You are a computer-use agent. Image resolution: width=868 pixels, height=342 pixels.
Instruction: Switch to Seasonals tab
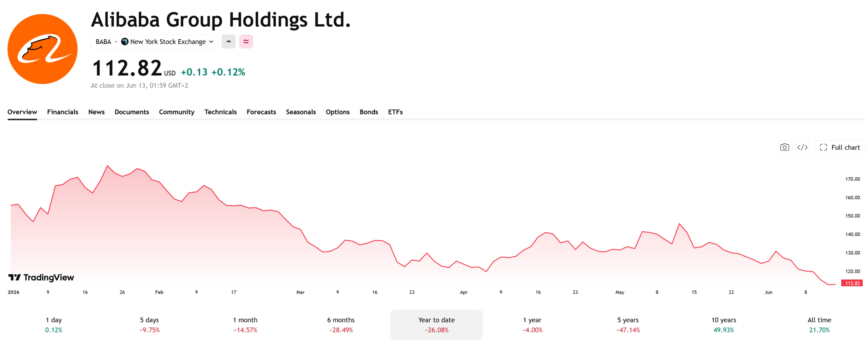tap(301, 112)
